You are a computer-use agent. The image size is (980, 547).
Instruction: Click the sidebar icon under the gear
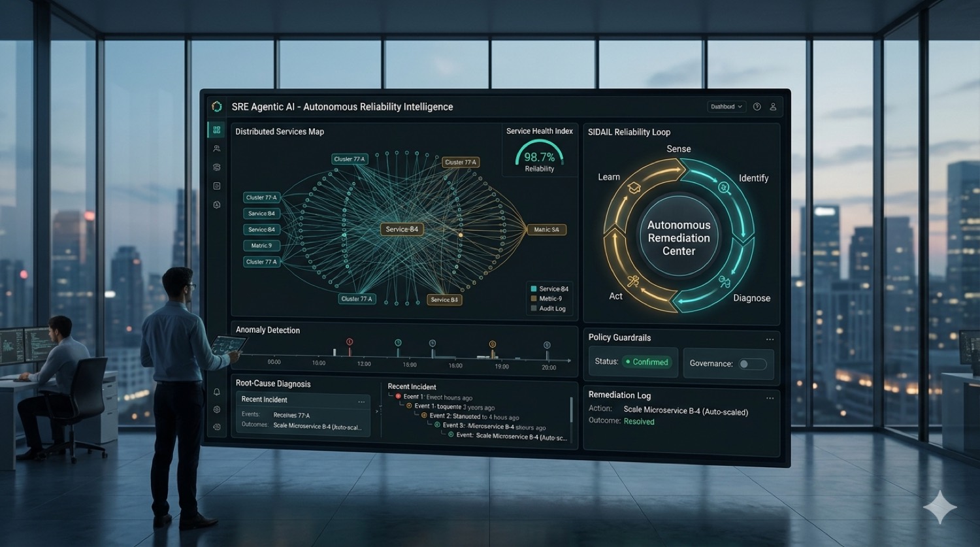pyautogui.click(x=217, y=427)
